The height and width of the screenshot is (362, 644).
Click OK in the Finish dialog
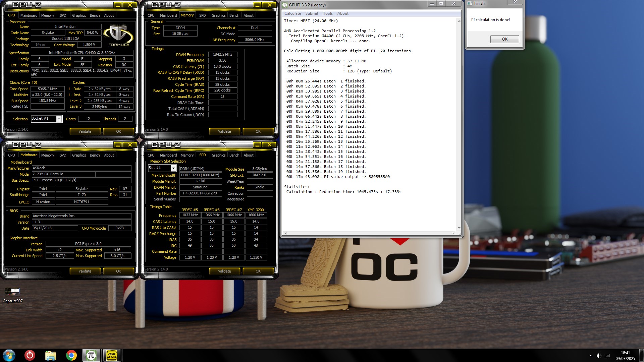(504, 39)
